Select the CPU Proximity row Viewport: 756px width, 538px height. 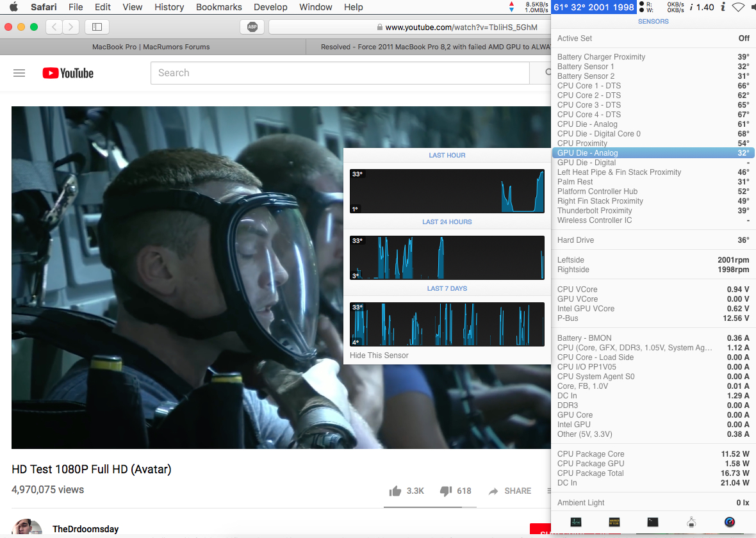653,143
